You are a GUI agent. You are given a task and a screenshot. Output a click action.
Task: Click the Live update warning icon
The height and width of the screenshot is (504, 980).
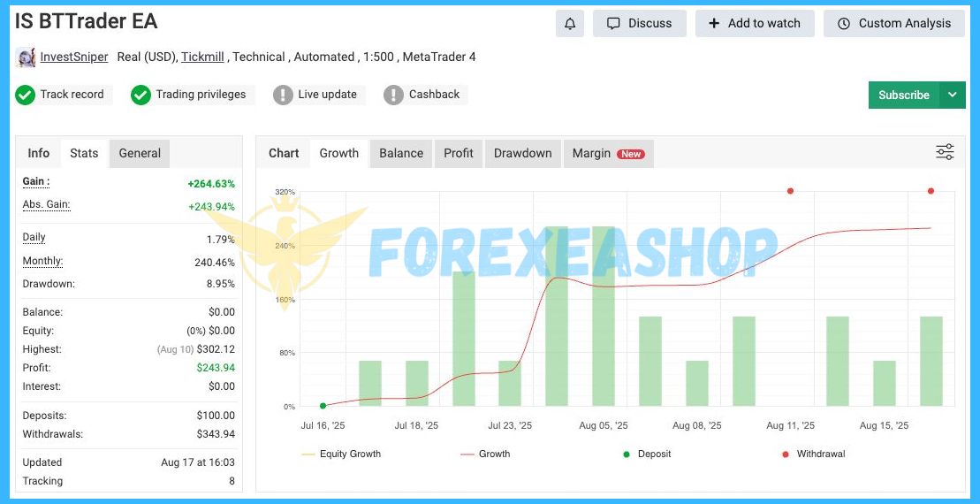coord(283,95)
